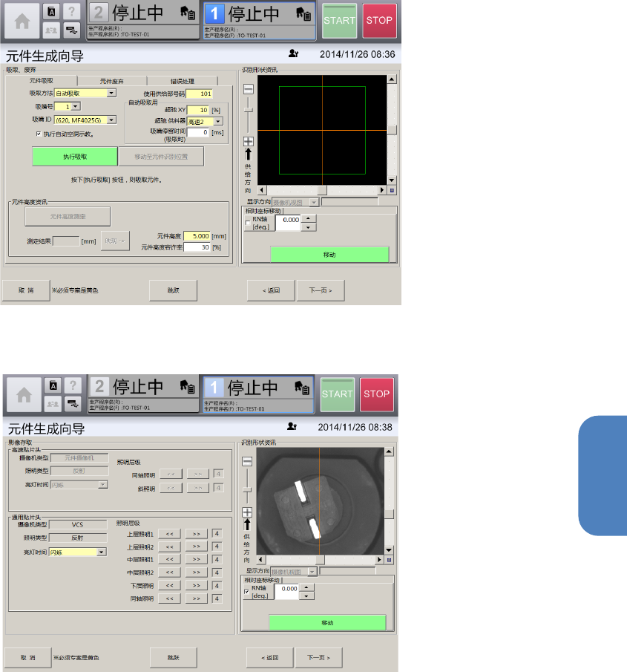Click scroll-left arrow under component photo view
The image size is (627, 672).
[x=261, y=560]
